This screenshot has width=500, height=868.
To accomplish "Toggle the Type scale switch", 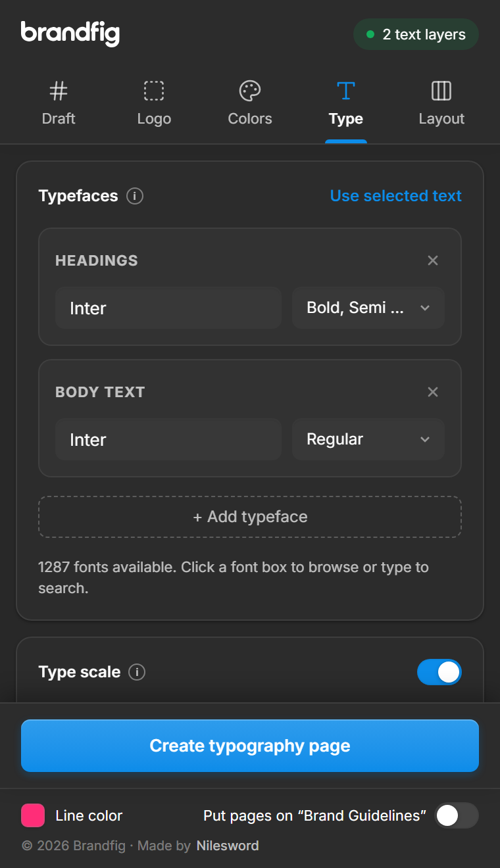I will [439, 672].
